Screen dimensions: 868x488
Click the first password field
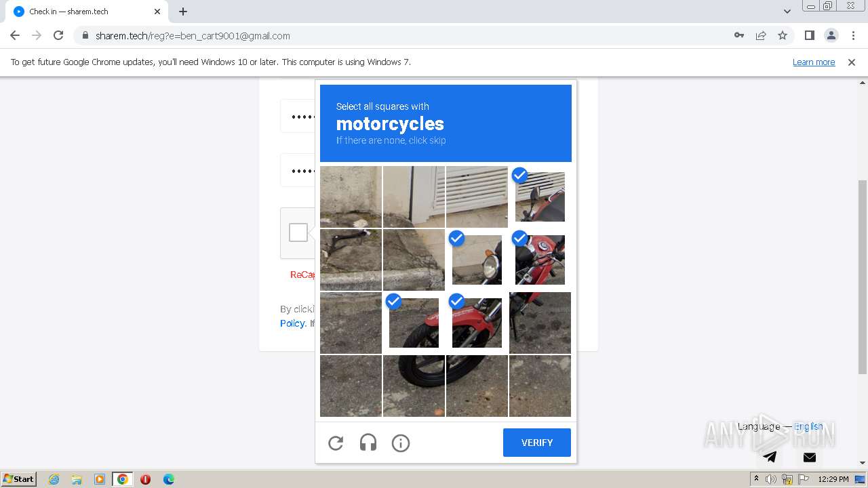coord(298,117)
